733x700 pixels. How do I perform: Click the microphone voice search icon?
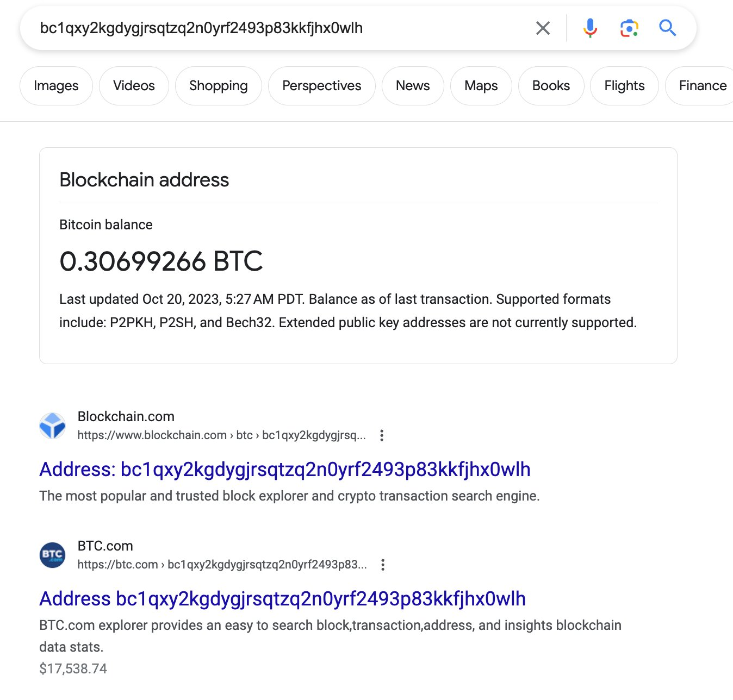(589, 28)
